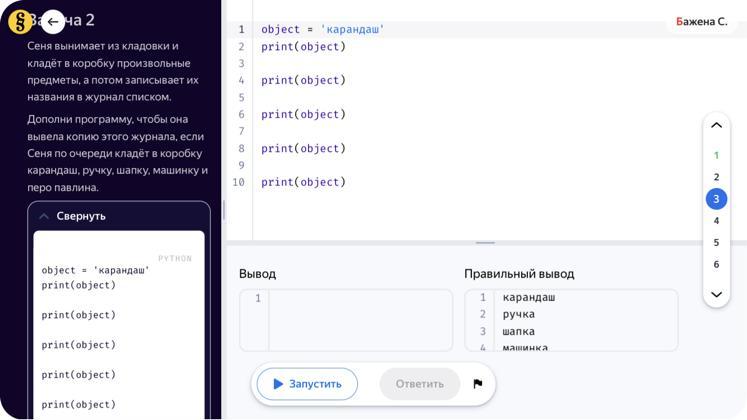The width and height of the screenshot is (747, 420).
Task: Select current task number 3
Action: (716, 199)
